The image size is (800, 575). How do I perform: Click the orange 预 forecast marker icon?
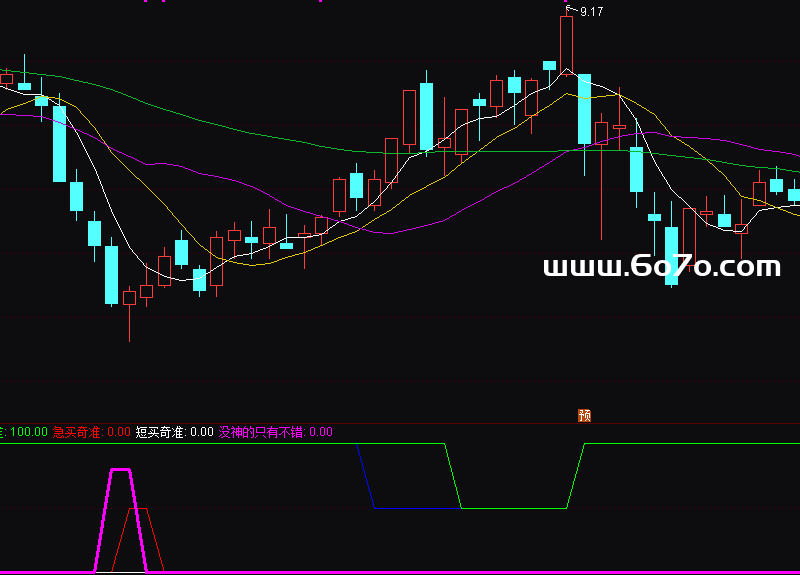point(585,415)
